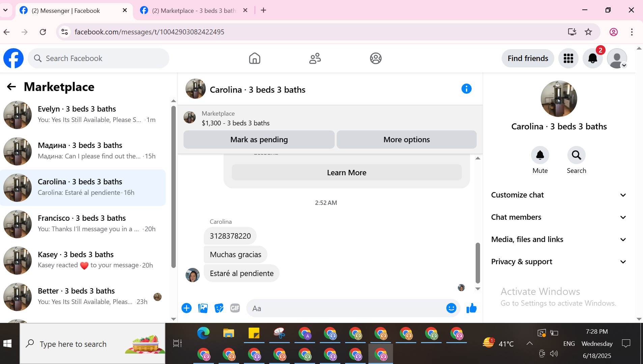
Task: Open the weather widget showing 41°C
Action: click(x=498, y=343)
